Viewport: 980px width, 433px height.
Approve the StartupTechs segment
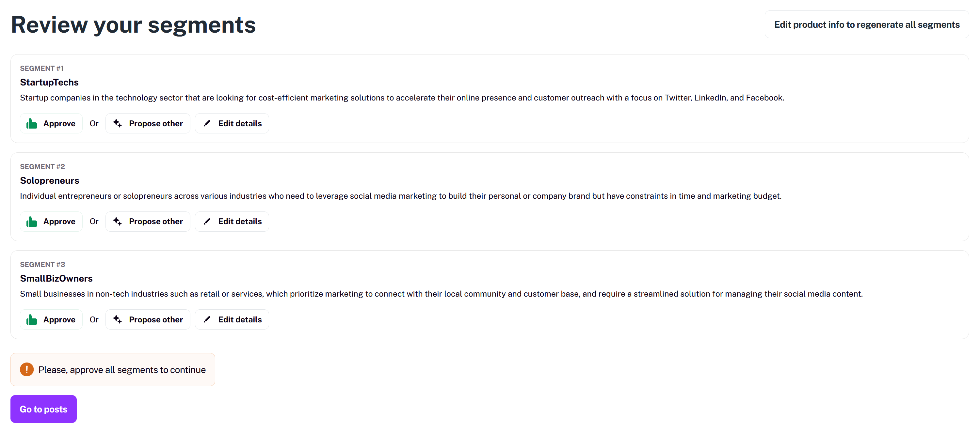coord(51,123)
